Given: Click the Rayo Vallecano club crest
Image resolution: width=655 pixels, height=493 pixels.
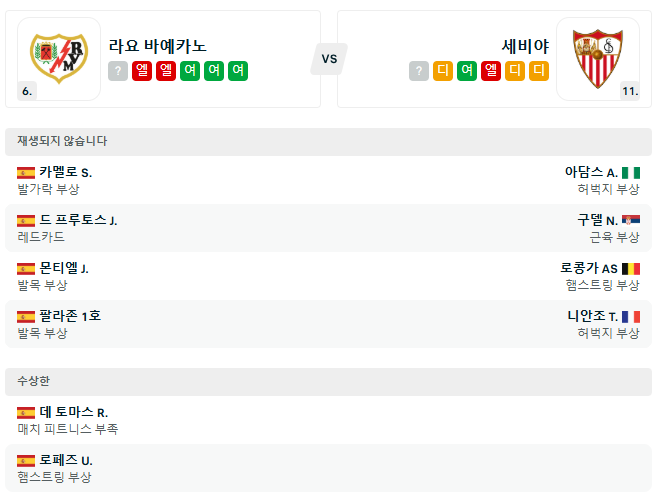Looking at the screenshot, I should pos(59,58).
